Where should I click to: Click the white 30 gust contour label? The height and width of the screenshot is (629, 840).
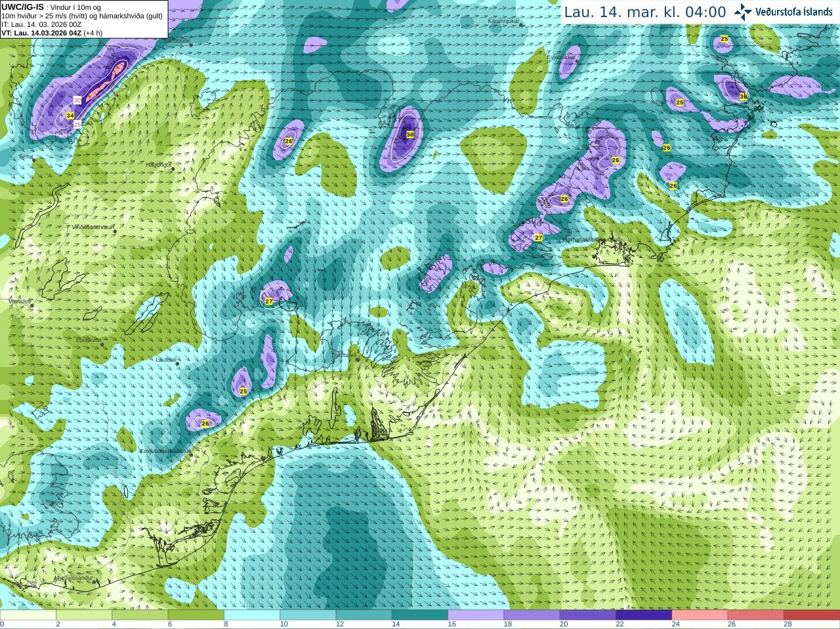click(77, 100)
